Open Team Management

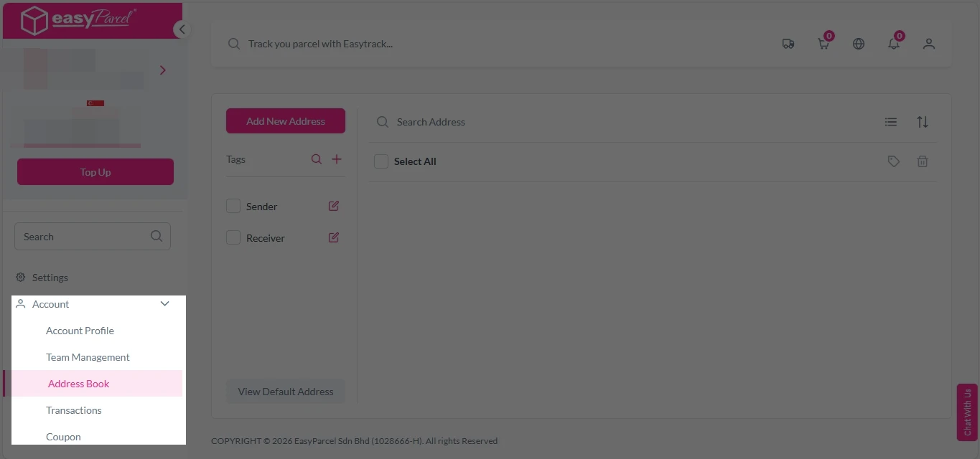tap(88, 356)
